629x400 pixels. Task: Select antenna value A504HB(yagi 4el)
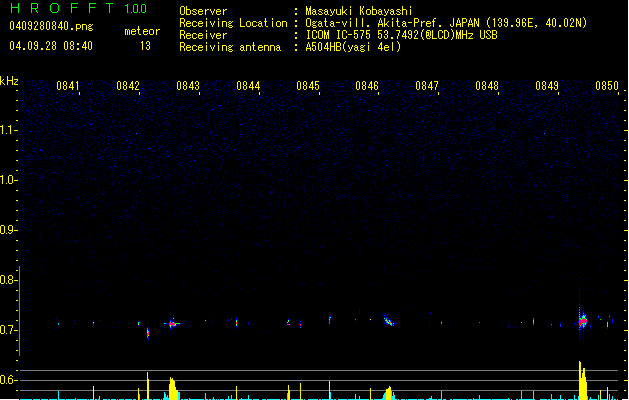[x=353, y=47]
